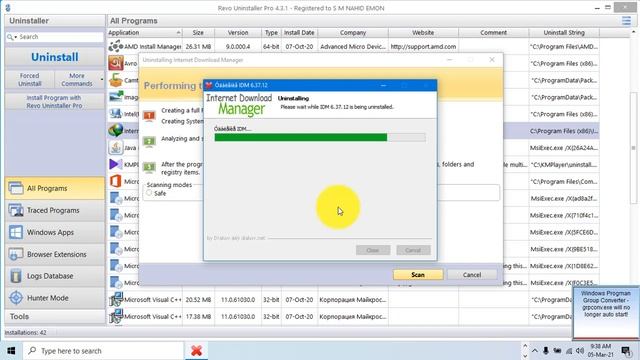Sort by the Application column header

pos(144,33)
